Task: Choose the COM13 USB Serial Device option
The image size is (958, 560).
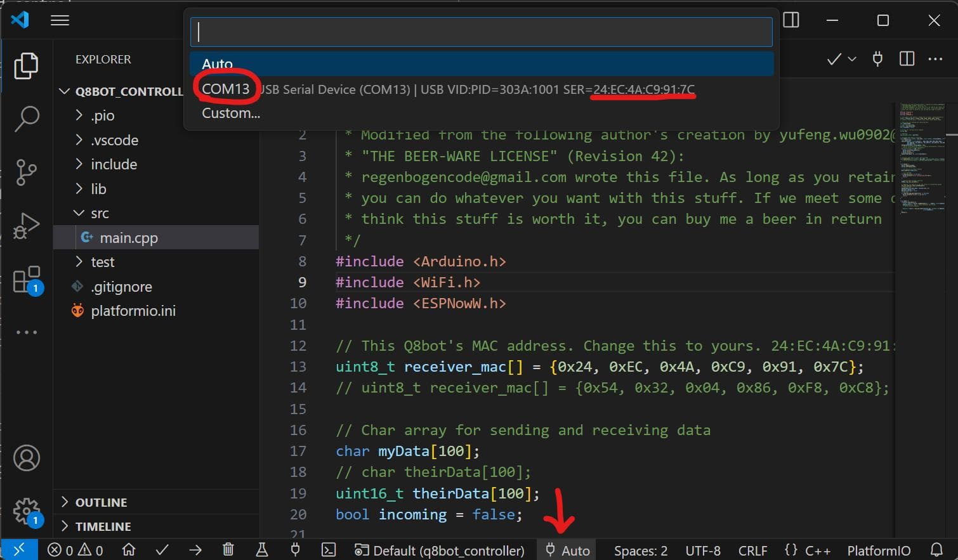Action: click(x=482, y=89)
